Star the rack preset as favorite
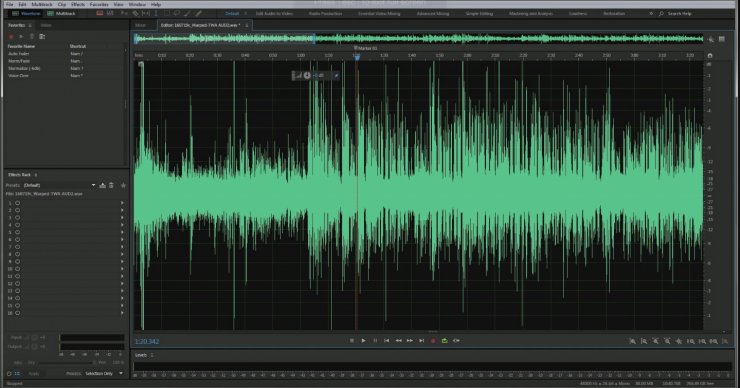The height and width of the screenshot is (388, 740). pos(123,186)
